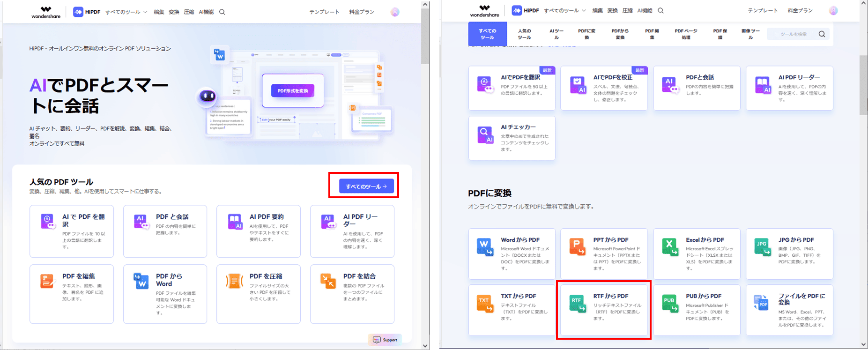868x350 pixels.
Task: Click the left window scrollbar down arrow
Action: (425, 346)
